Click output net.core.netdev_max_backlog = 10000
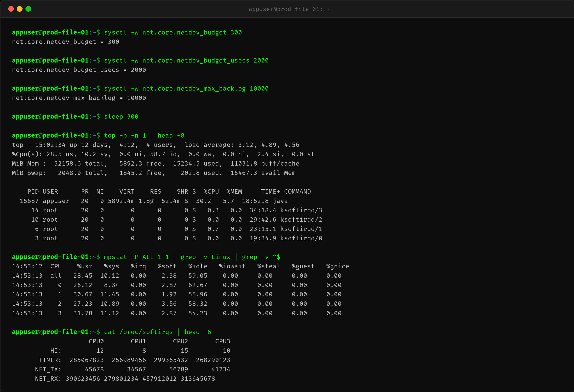This screenshot has height=392, width=574. 79,98
